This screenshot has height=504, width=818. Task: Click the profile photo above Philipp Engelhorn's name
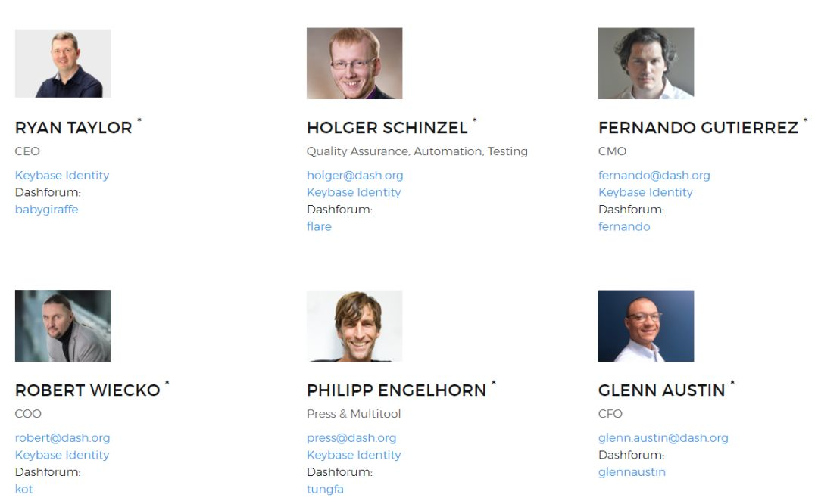354,326
